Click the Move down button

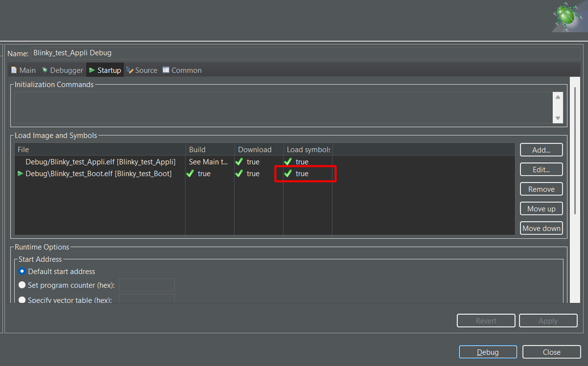pos(541,228)
